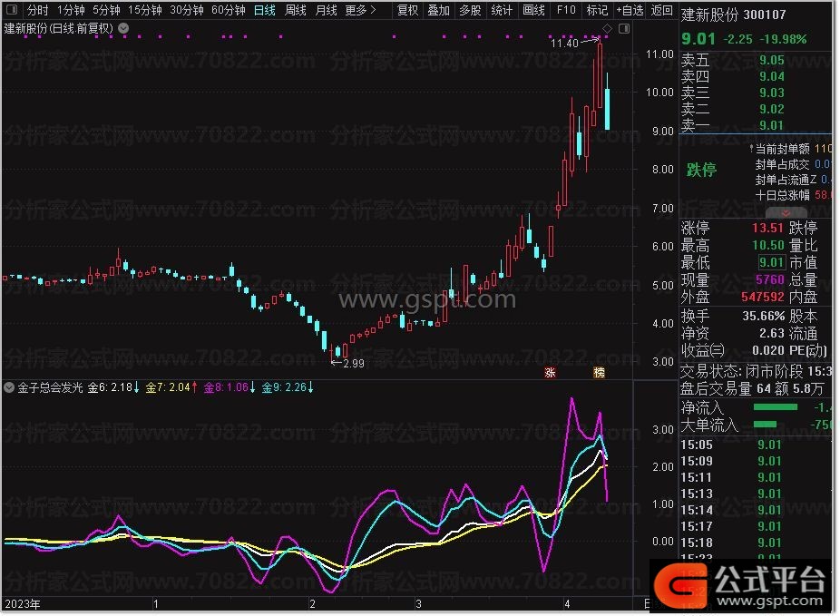840x616 pixels.
Task: Switch to the 日线 daily chart
Action: (265, 10)
